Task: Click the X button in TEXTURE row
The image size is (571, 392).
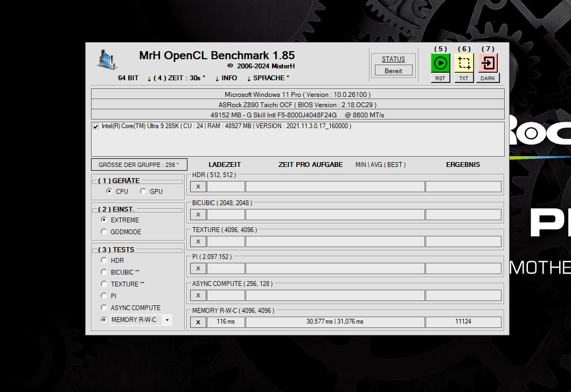Action: (198, 242)
